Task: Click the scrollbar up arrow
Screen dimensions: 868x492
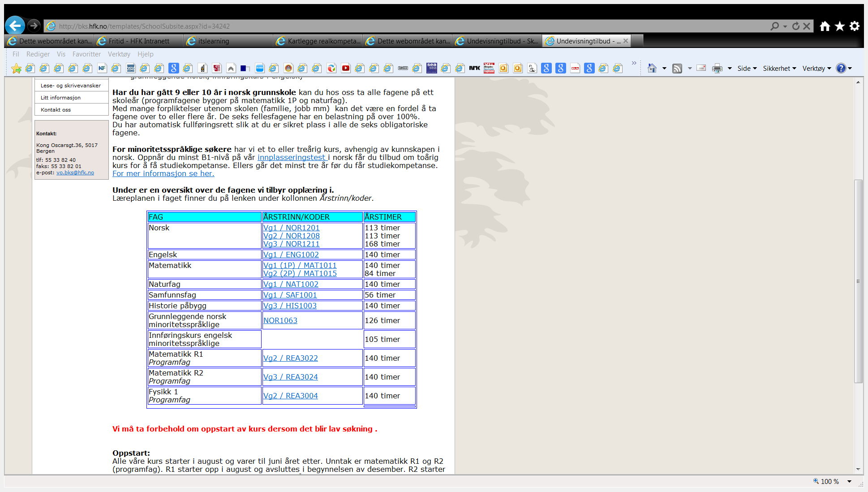Action: (x=858, y=82)
